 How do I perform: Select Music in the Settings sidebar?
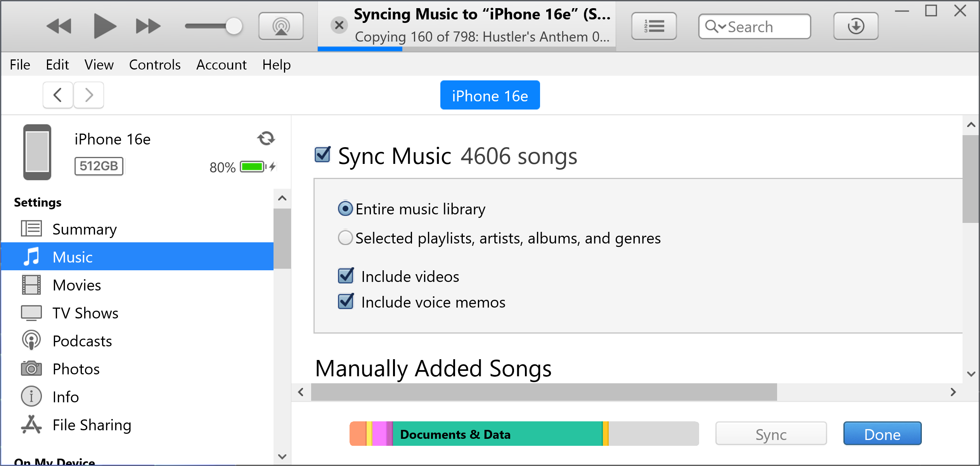click(137, 257)
